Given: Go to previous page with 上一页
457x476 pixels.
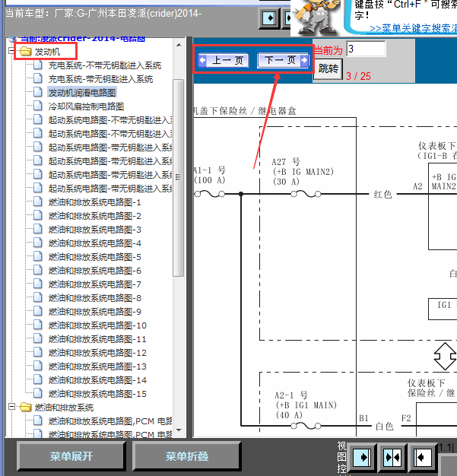Looking at the screenshot, I should [224, 60].
